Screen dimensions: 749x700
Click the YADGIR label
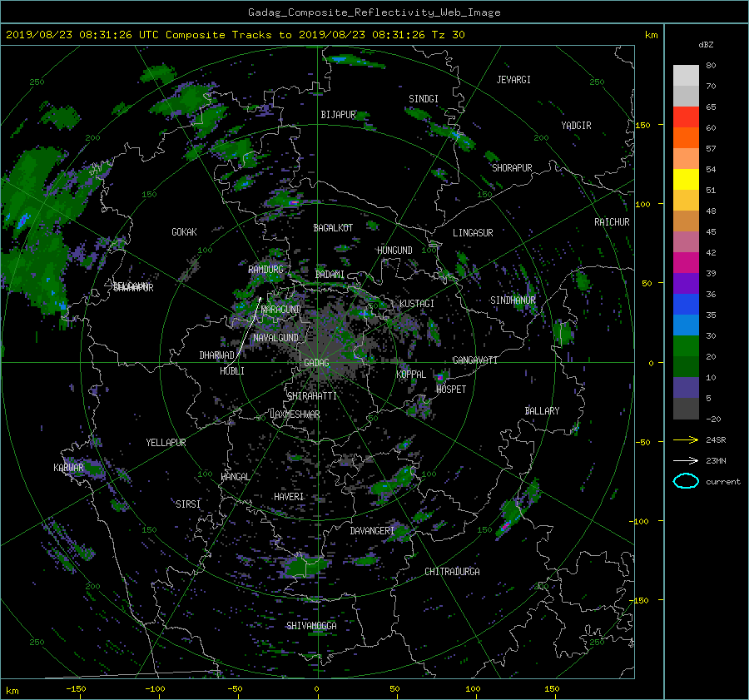pyautogui.click(x=576, y=126)
